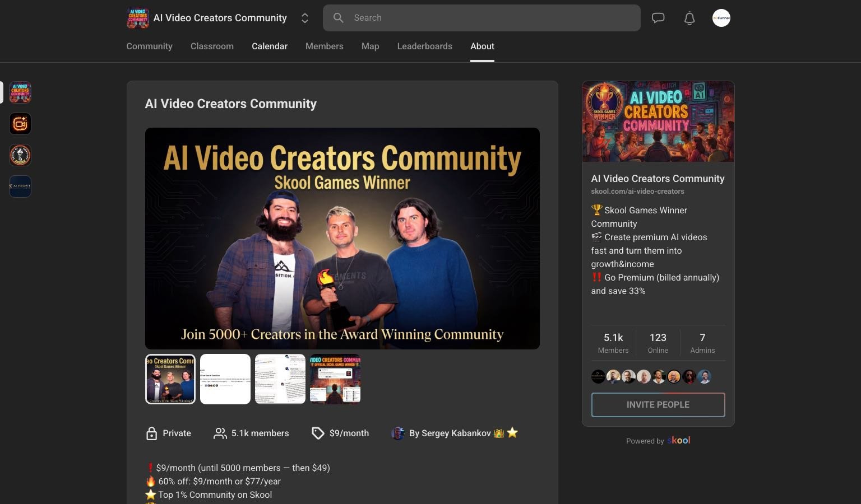Click the price tag icon next to $9/month
The image size is (861, 504).
tap(318, 433)
